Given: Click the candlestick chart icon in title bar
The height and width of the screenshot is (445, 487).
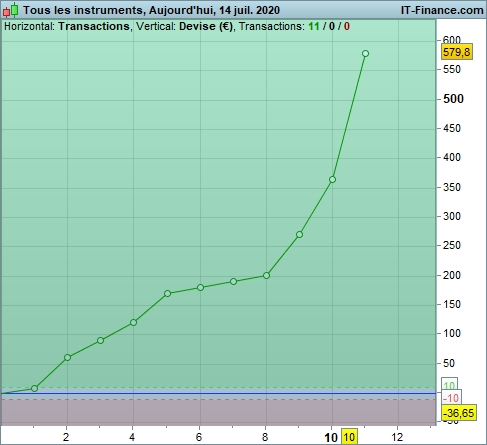Looking at the screenshot, I should pyautogui.click(x=10, y=10).
